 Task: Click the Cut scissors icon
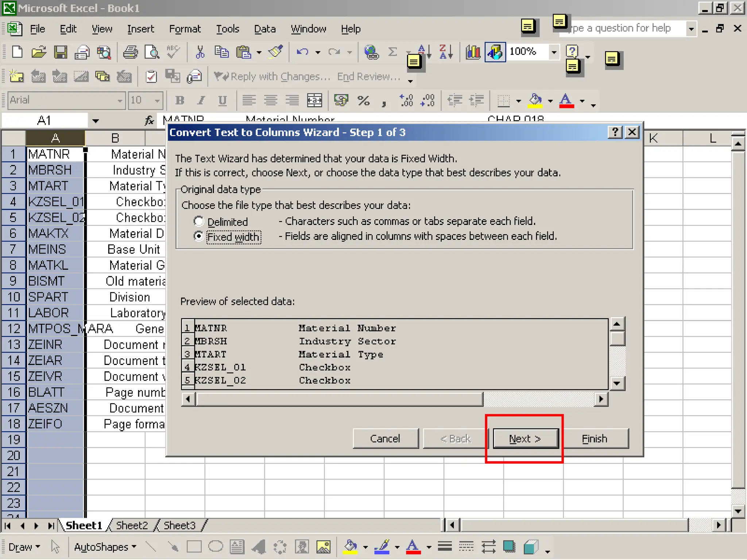[x=200, y=52]
